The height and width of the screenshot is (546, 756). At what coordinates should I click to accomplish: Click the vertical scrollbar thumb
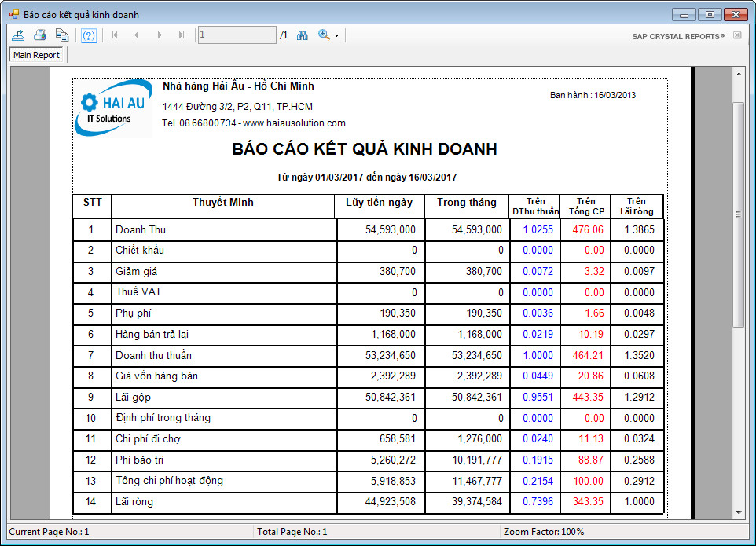pos(739,214)
